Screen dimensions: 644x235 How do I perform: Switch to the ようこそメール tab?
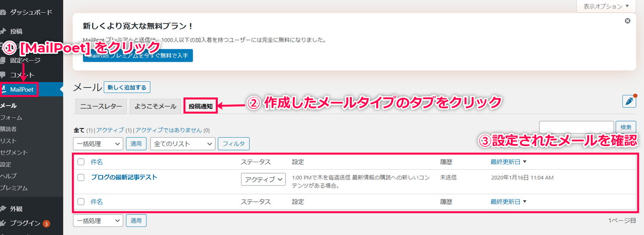pos(155,106)
